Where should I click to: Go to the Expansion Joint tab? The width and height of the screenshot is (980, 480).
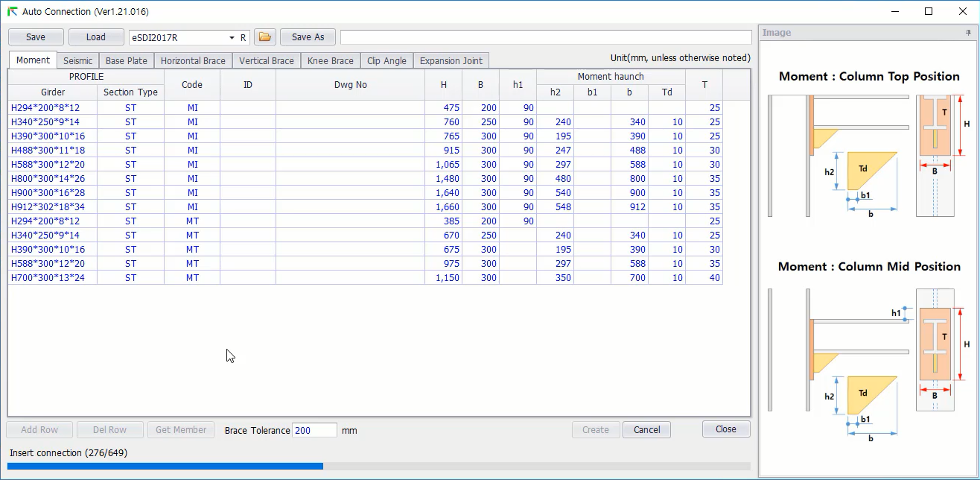coord(451,61)
